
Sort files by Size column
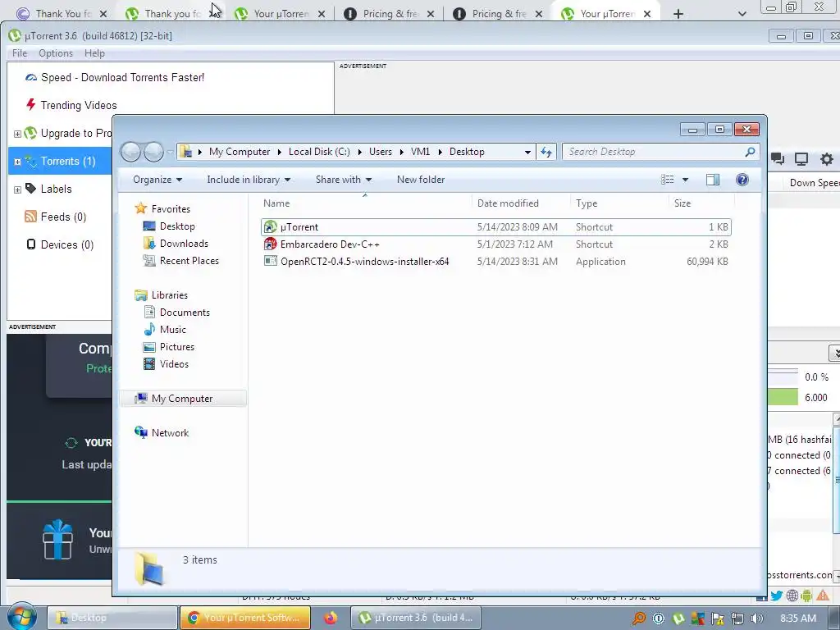[702, 203]
